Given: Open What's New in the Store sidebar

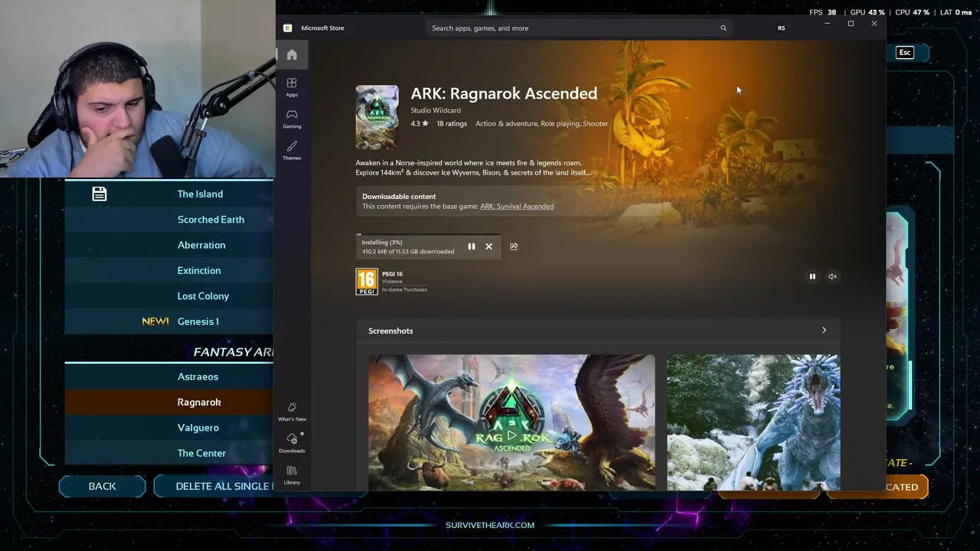Looking at the screenshot, I should 292,412.
